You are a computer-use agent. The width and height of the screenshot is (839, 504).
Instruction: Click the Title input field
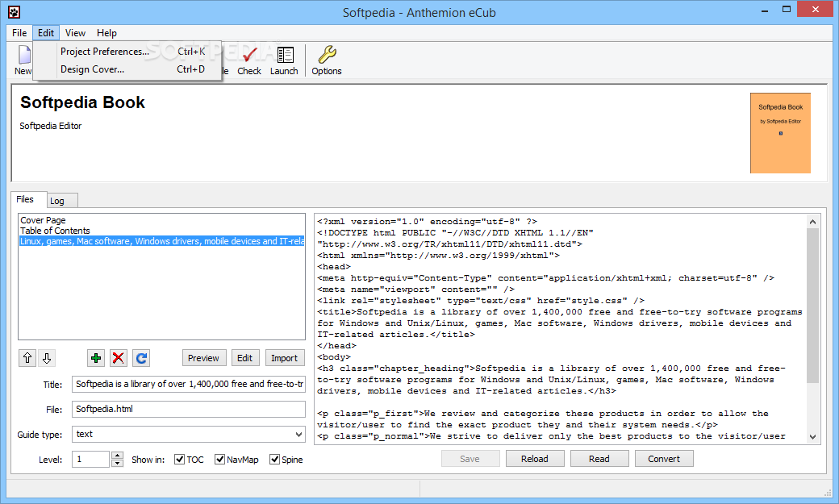pyautogui.click(x=188, y=384)
